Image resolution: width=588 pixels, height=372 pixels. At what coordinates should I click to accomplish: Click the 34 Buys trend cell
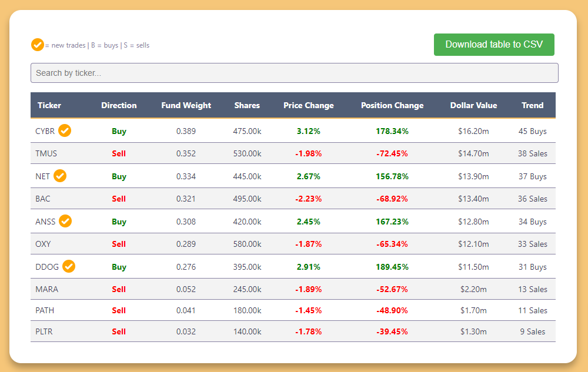[533, 222]
